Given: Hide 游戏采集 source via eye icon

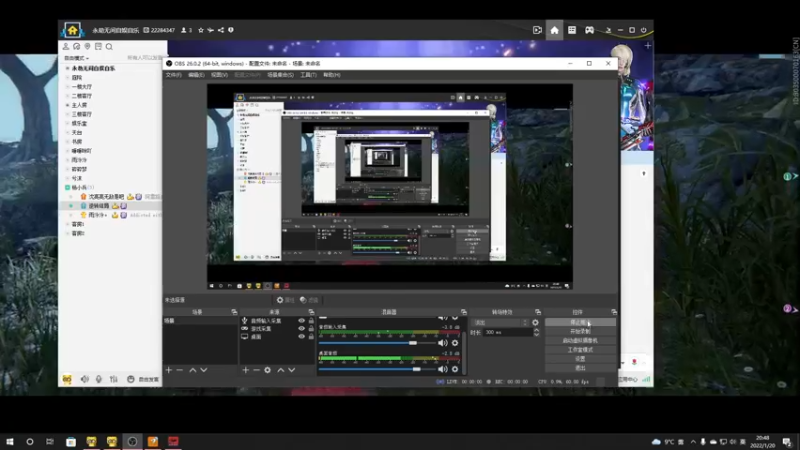Looking at the screenshot, I should (301, 329).
